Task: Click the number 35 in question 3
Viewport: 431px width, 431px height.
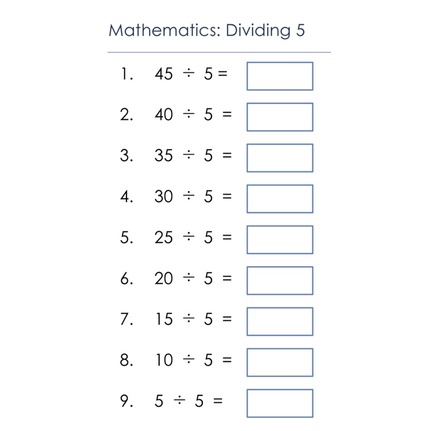Action: 164,156
